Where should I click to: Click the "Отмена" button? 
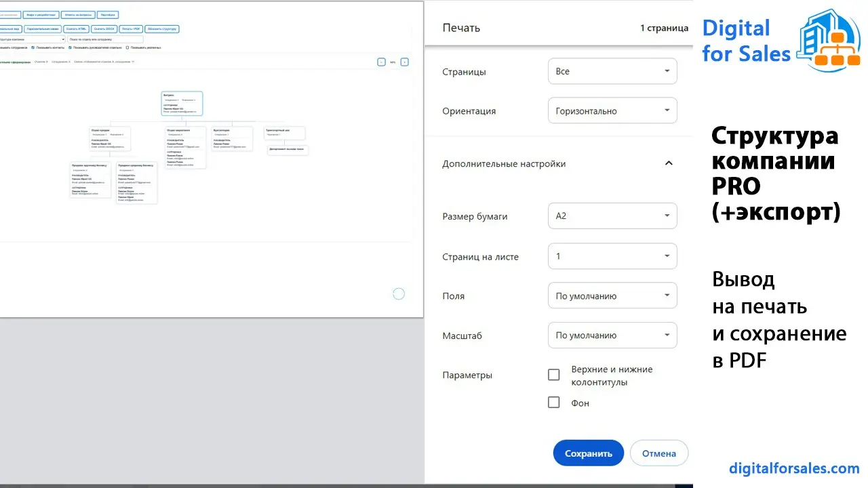(658, 453)
